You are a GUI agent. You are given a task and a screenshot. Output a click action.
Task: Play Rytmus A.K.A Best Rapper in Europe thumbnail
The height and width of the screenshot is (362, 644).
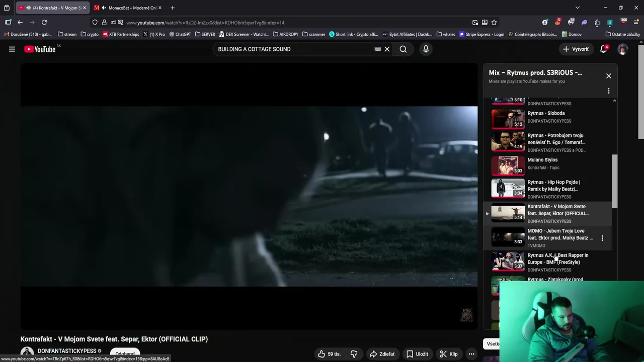coord(508,260)
